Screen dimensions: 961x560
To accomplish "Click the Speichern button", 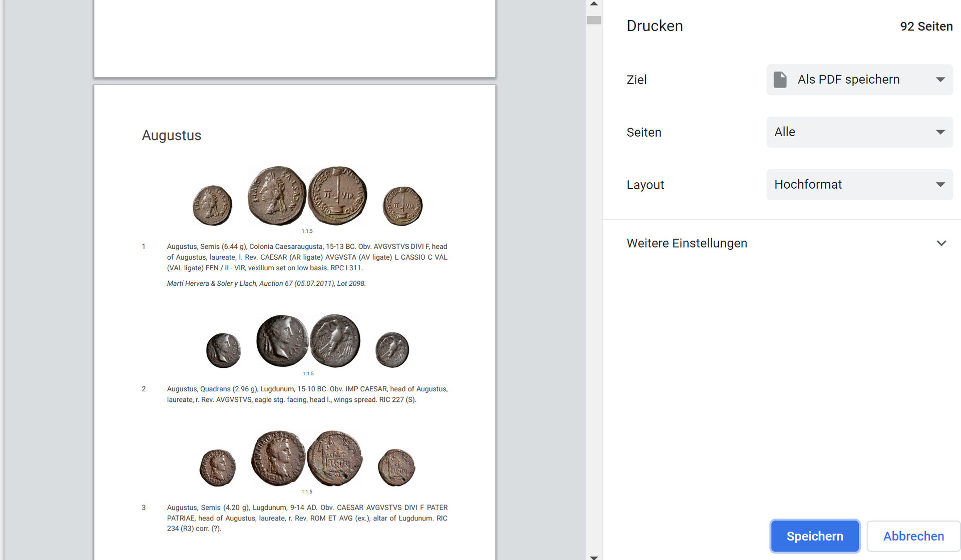I will (x=814, y=536).
